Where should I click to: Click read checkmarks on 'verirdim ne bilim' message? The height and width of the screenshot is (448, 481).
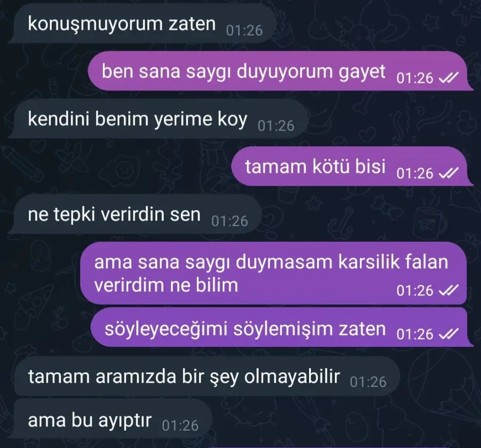point(449,290)
